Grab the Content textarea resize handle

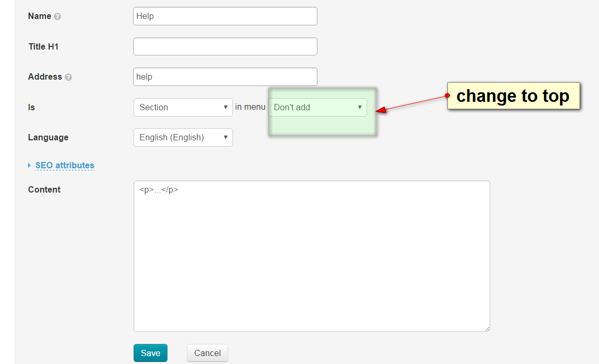coord(486,328)
